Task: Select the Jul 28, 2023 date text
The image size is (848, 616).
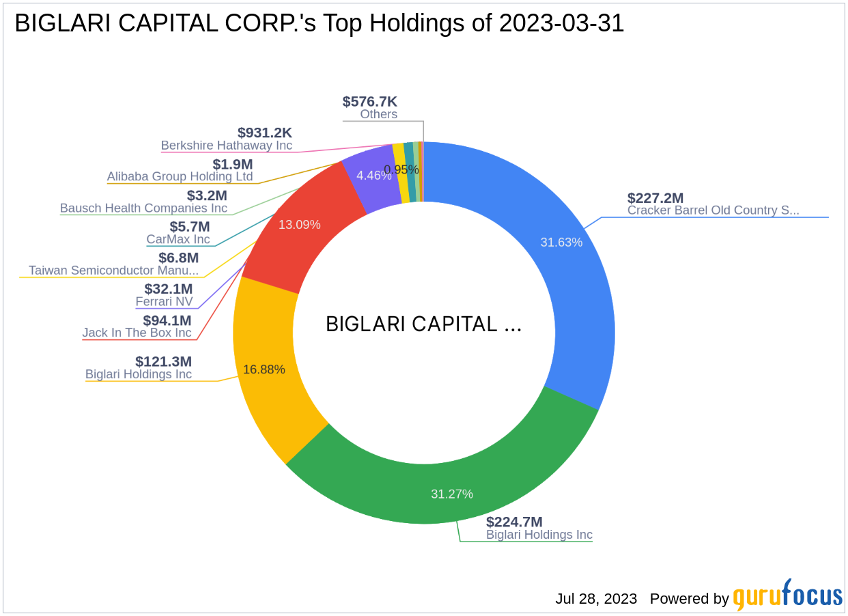Action: 595,599
